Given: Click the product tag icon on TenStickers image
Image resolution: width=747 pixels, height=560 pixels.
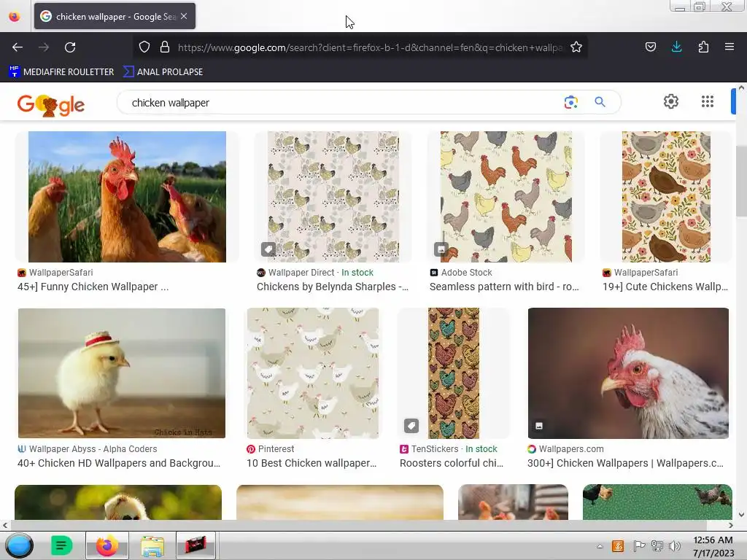Looking at the screenshot, I should point(411,425).
